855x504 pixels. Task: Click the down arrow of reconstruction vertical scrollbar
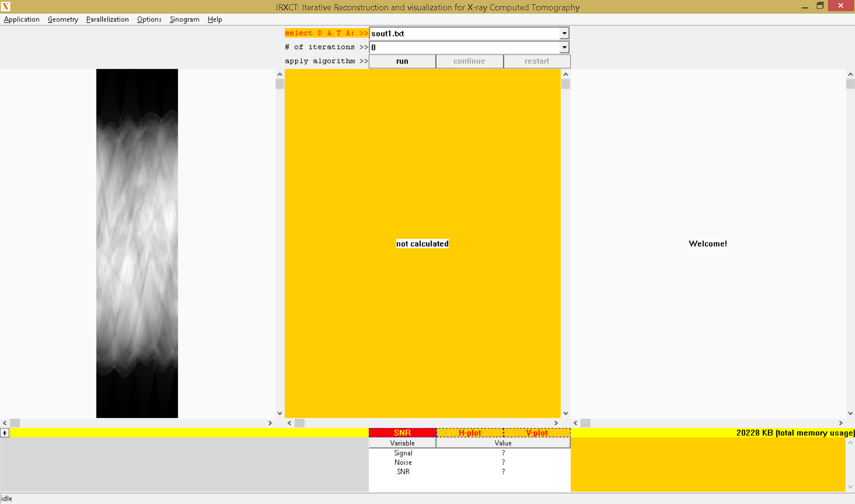(x=566, y=413)
